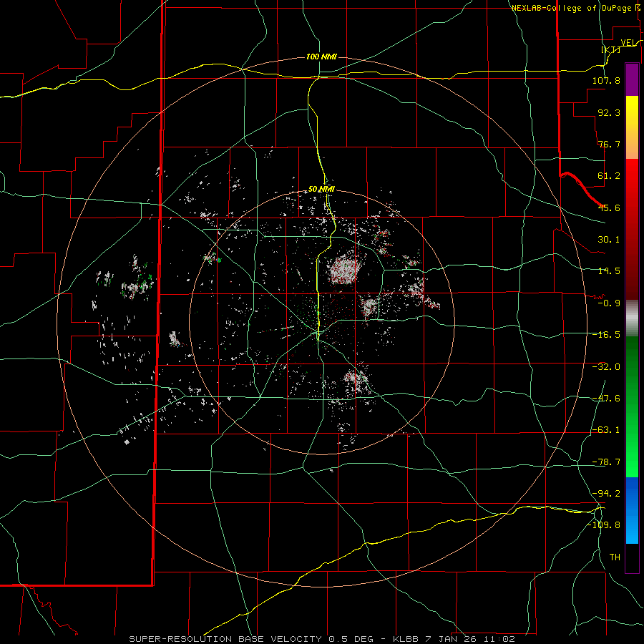Click the -0.9 value on the velocity scale
The height and width of the screenshot is (644, 644).
pyautogui.click(x=609, y=303)
